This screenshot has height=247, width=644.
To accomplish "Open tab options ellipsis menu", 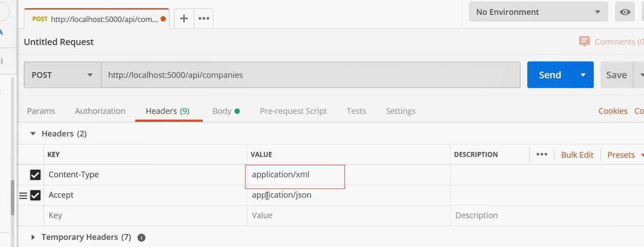I will 204,18.
